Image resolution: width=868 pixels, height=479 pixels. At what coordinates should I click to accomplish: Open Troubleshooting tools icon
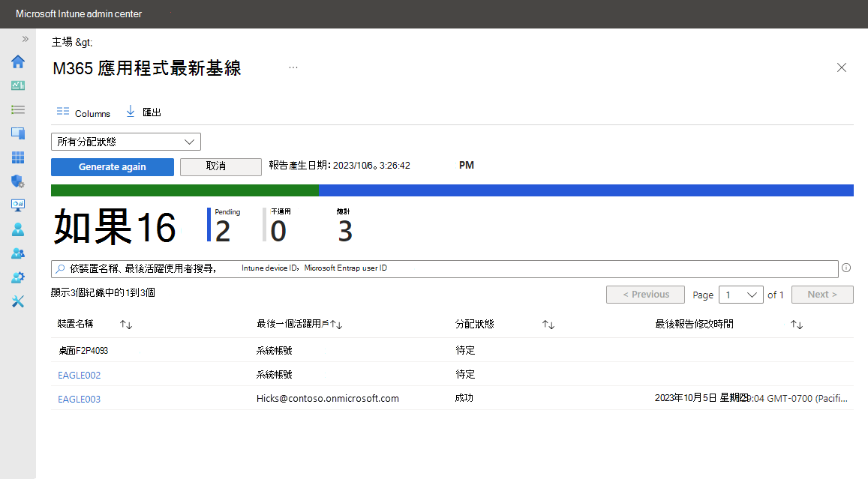(18, 301)
